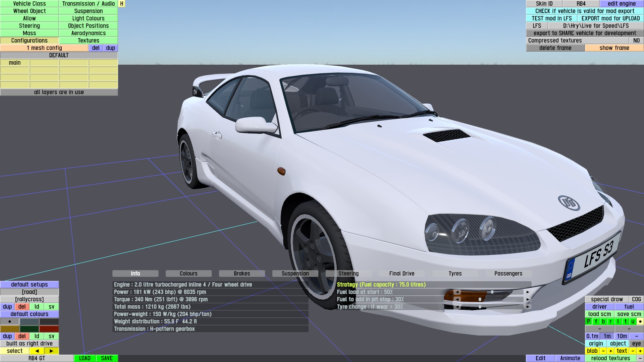Click EXPORT mod for UPLOAD
This screenshot has height=362, width=644.
[x=610, y=18]
